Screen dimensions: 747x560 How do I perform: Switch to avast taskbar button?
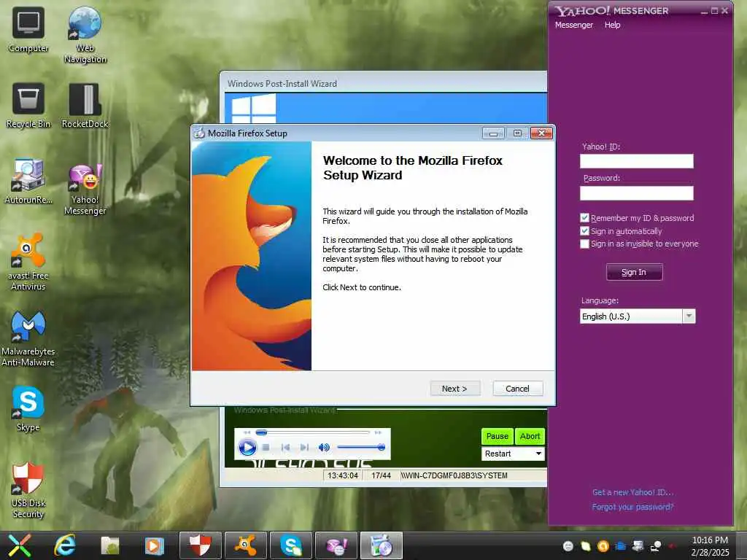pyautogui.click(x=245, y=545)
